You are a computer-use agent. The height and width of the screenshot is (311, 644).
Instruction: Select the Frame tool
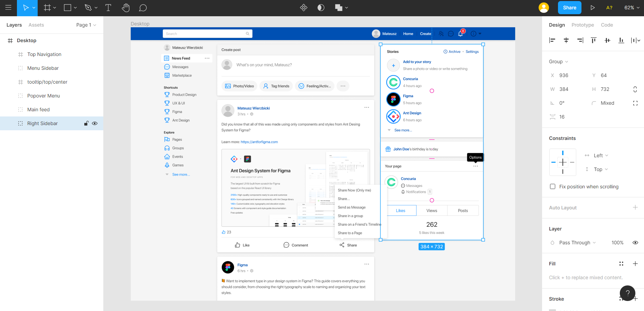[x=47, y=8]
